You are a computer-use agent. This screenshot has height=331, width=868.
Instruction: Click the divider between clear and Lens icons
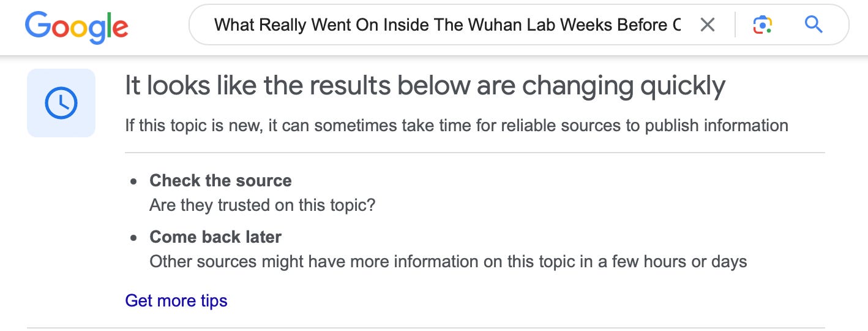click(735, 25)
